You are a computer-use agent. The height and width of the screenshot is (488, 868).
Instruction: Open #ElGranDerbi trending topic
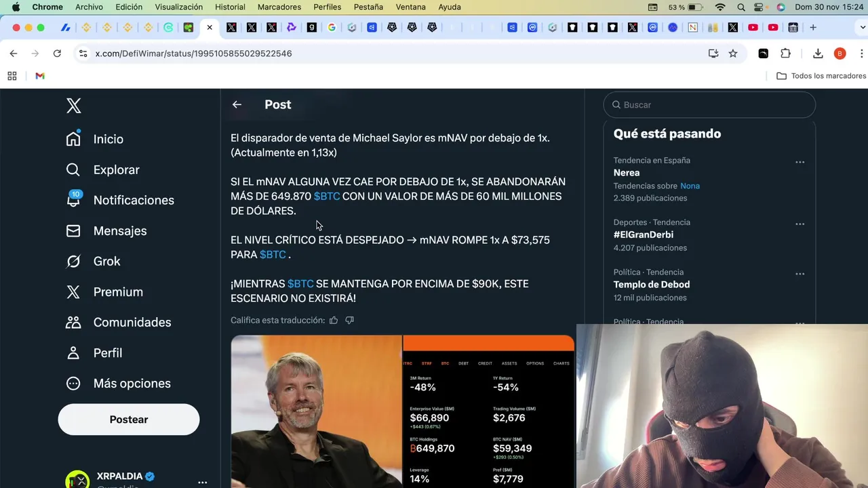(x=644, y=235)
